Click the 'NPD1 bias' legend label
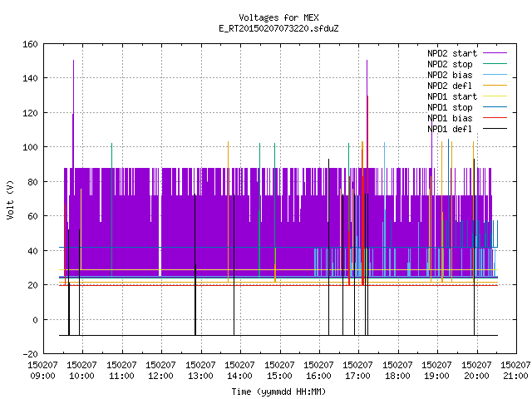Viewport: 532px width, 399px height. [x=450, y=118]
